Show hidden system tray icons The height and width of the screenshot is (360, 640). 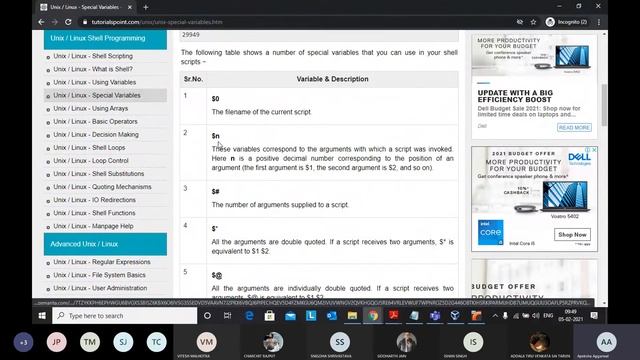coord(495,316)
